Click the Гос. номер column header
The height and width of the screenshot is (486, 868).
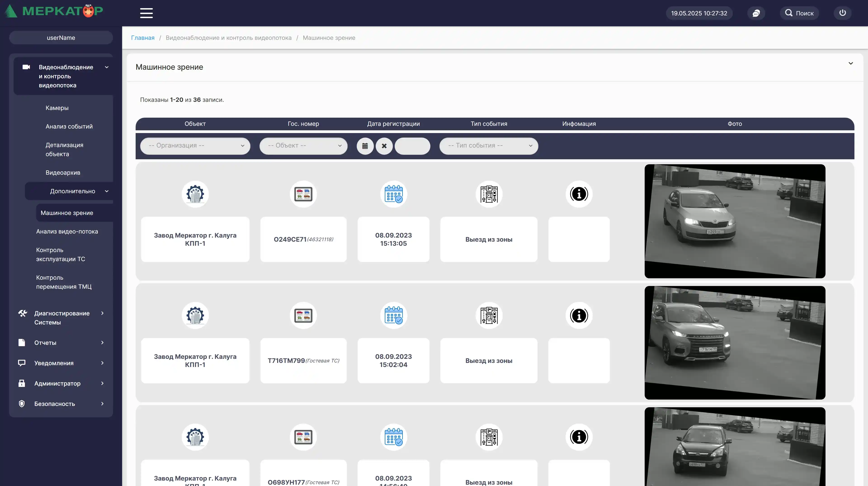(x=303, y=124)
